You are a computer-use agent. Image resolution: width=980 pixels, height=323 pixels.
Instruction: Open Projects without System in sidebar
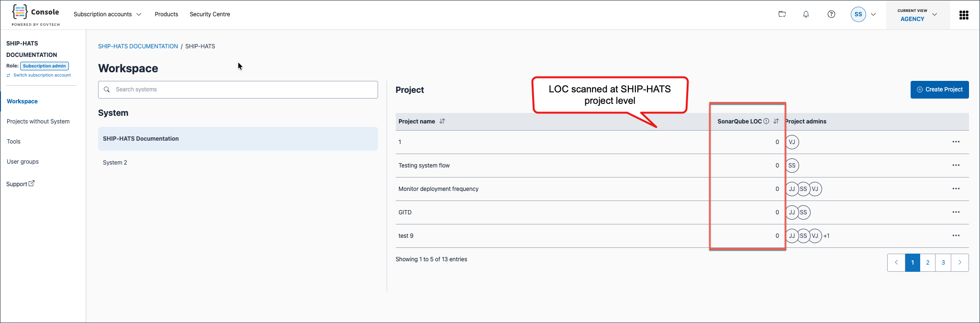click(x=38, y=122)
